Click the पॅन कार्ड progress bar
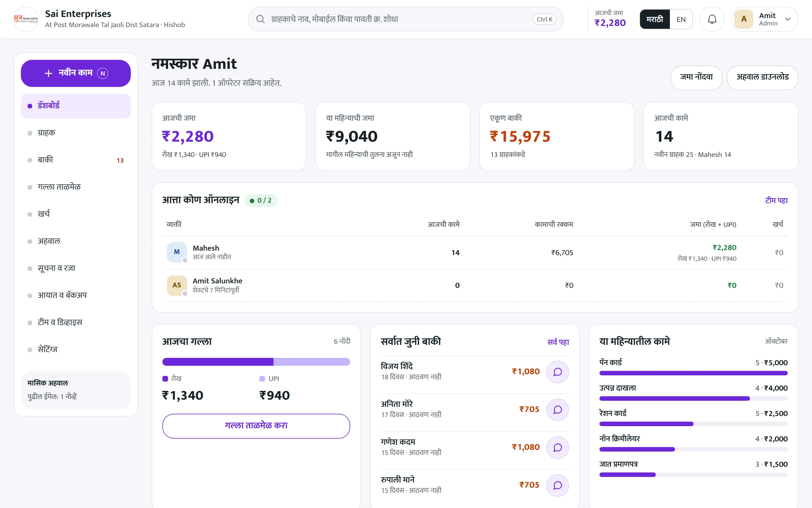The image size is (812, 508). point(693,373)
